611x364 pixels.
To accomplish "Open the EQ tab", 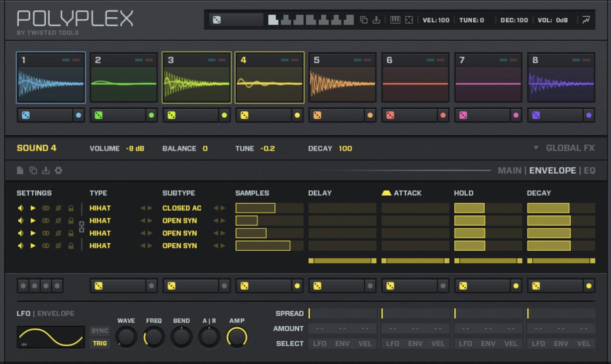I will tap(590, 170).
